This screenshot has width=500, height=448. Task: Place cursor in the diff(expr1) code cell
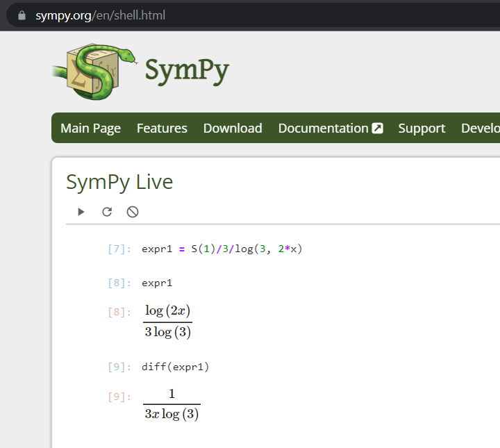click(x=175, y=367)
